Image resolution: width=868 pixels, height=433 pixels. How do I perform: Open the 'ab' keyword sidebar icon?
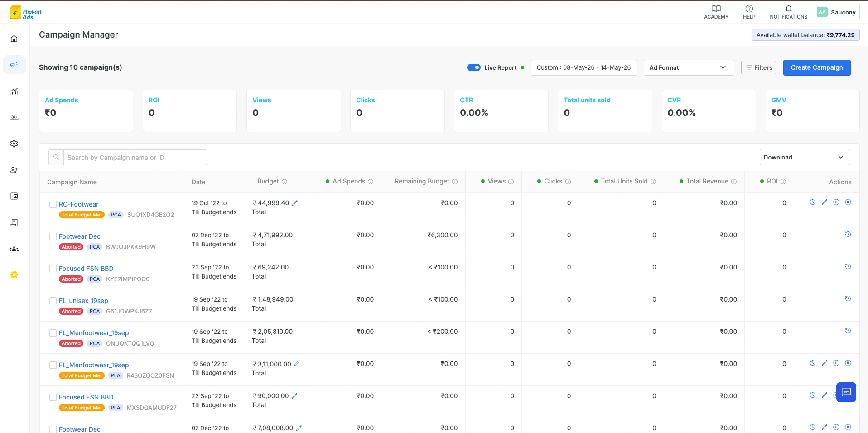click(x=14, y=117)
